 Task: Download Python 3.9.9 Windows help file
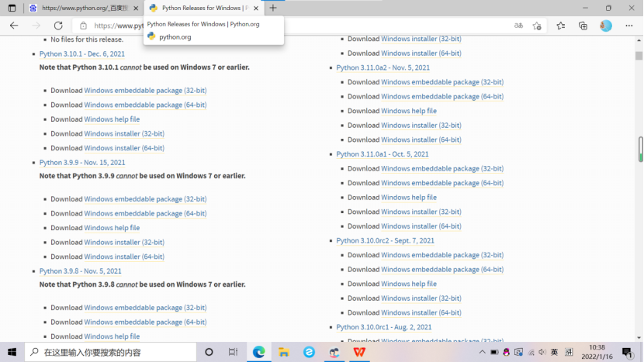click(112, 228)
